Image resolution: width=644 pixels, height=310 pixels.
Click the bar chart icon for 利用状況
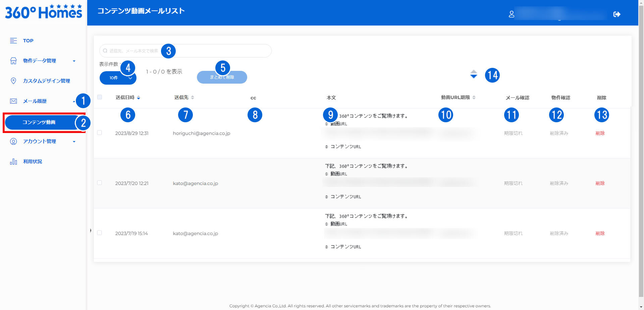point(13,162)
